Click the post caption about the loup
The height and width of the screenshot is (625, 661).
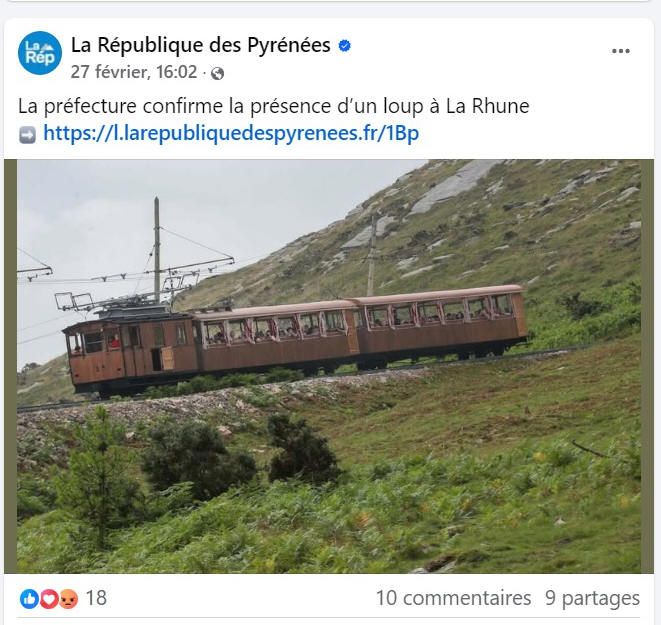(x=274, y=107)
